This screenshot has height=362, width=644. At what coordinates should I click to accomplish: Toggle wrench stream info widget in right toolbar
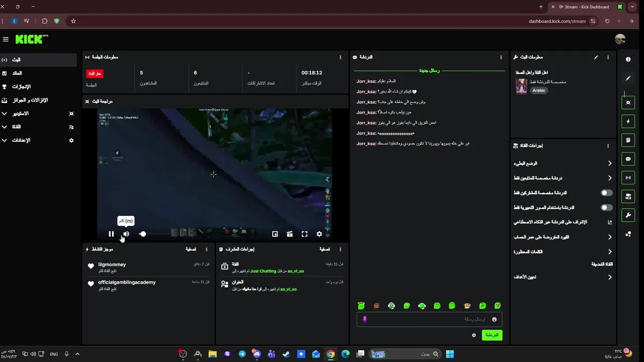[628, 215]
